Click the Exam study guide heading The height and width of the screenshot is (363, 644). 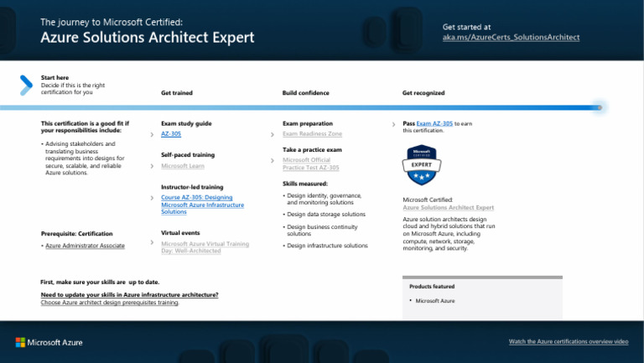click(x=186, y=123)
